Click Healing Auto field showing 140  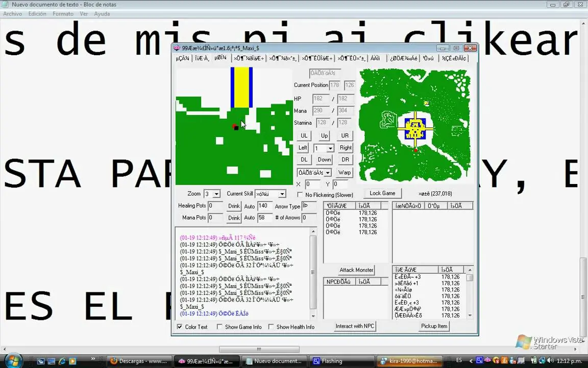[264, 206]
